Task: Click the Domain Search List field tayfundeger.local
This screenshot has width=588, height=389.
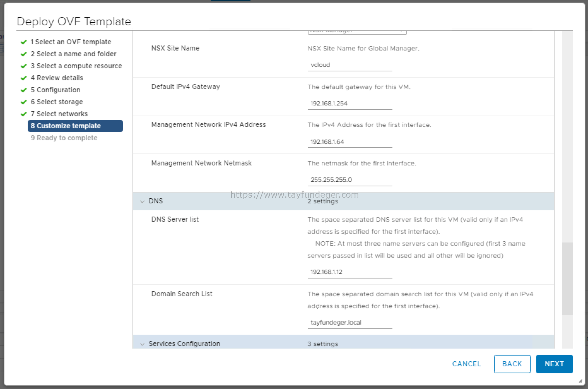Action: (x=350, y=323)
